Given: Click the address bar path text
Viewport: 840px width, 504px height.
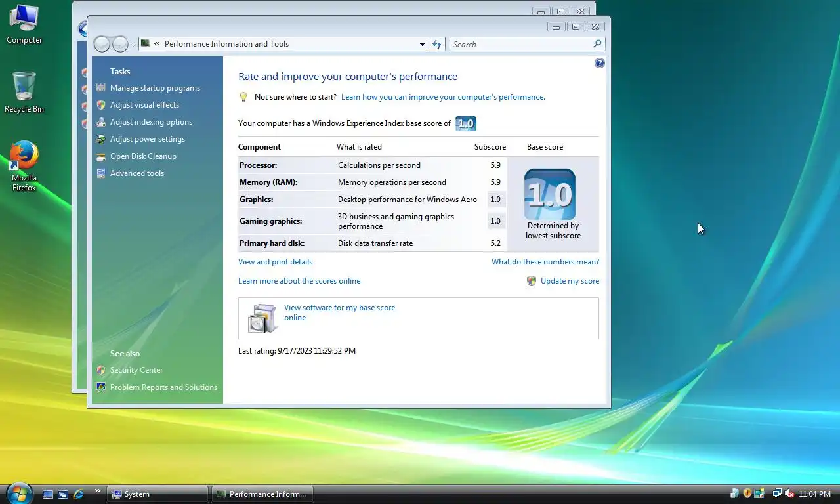Looking at the screenshot, I should [x=226, y=44].
